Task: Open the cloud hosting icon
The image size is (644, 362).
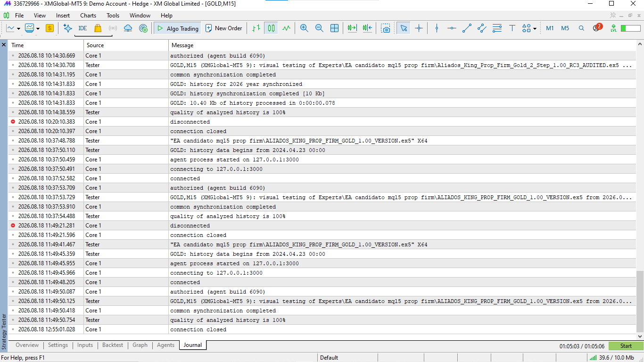Action: [x=128, y=28]
